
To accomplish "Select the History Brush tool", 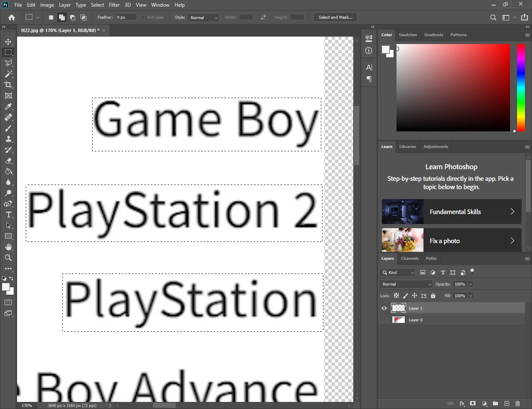I will 8,150.
